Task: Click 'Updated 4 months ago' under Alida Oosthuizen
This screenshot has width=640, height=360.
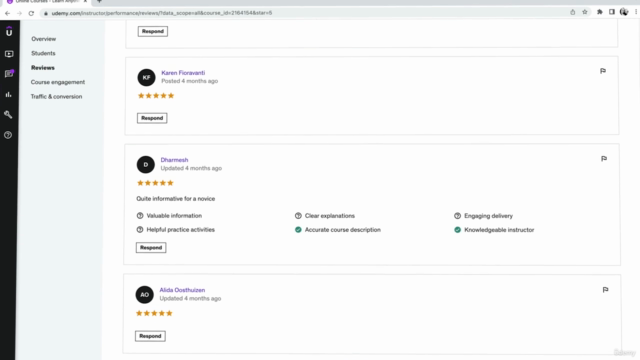Action: tap(190, 298)
